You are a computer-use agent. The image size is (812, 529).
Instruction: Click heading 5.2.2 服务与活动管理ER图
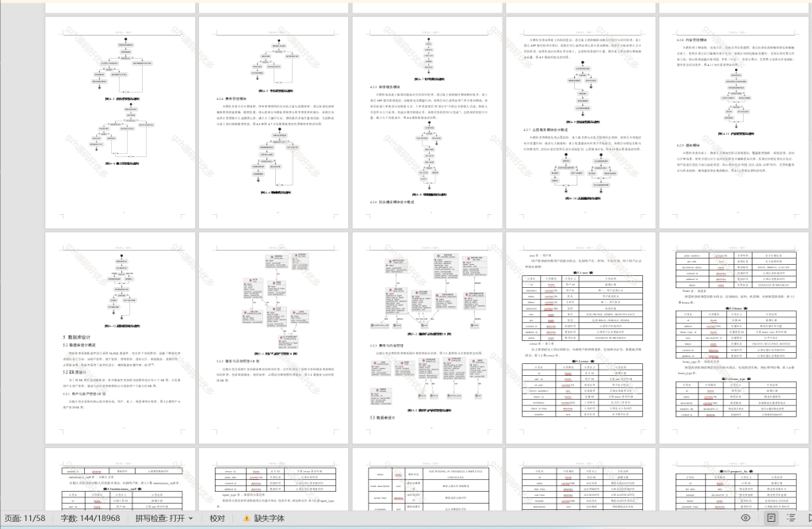tap(238, 361)
